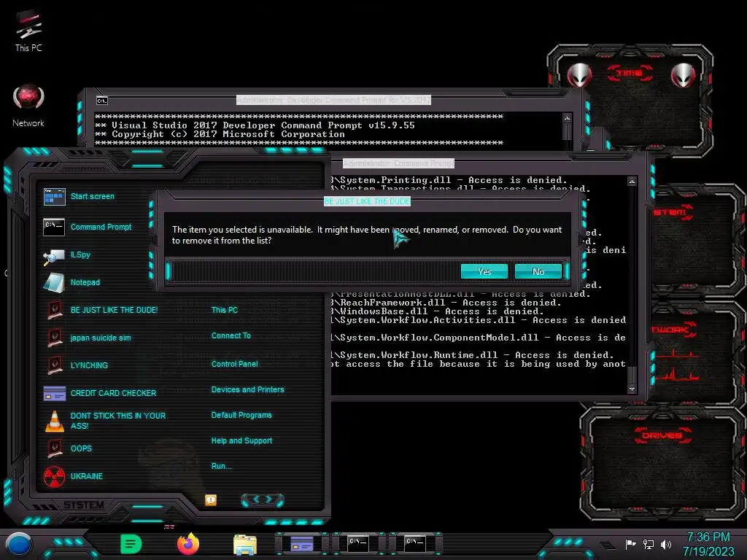This screenshot has height=560, width=747.
Task: Click scroll up arrow in Administrator Command Prompt
Action: [x=632, y=182]
